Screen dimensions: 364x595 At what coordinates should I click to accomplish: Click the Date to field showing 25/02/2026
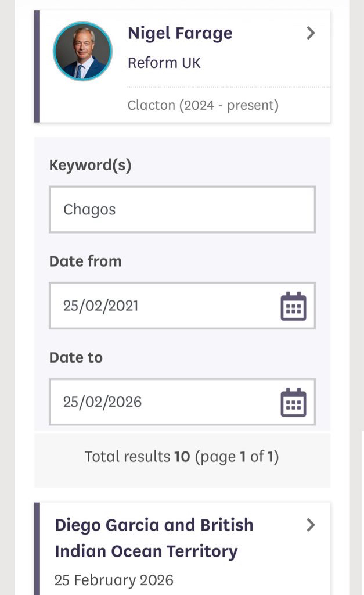163,402
